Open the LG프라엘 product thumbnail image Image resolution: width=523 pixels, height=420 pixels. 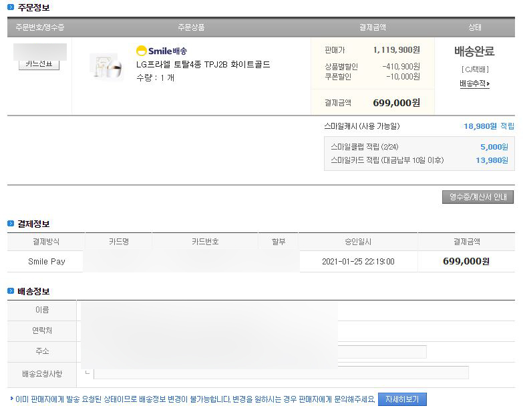coord(107,67)
